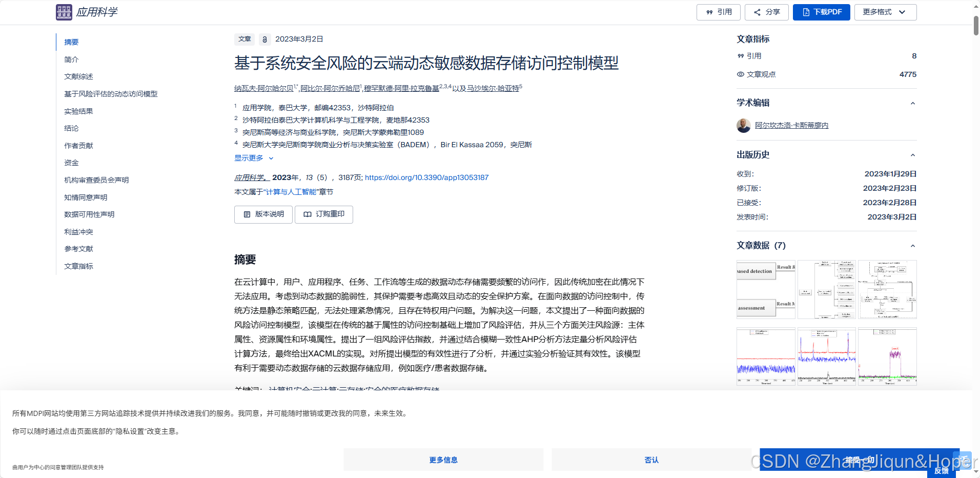The height and width of the screenshot is (478, 980).
Task: Open editor profile via 阿尔坎杰洛·卡斯蒂廖内 avatar
Action: (743, 125)
